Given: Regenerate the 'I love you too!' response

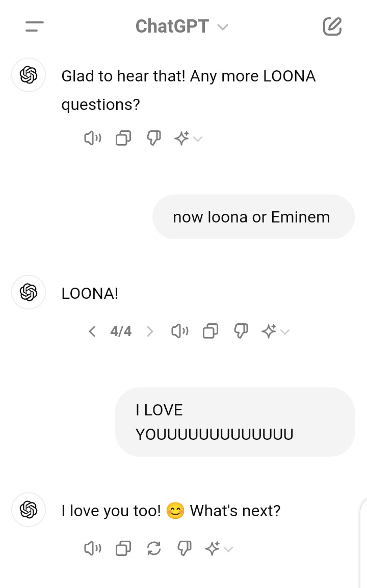Looking at the screenshot, I should click(x=153, y=549).
